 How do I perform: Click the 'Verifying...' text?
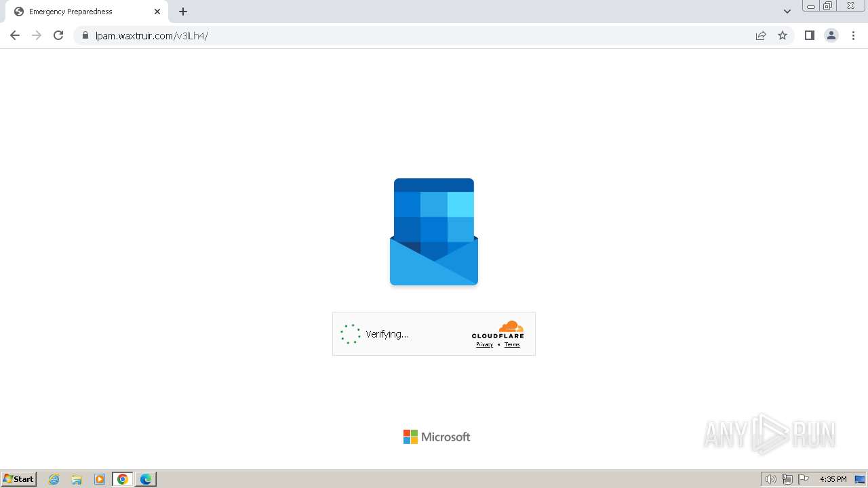click(387, 334)
